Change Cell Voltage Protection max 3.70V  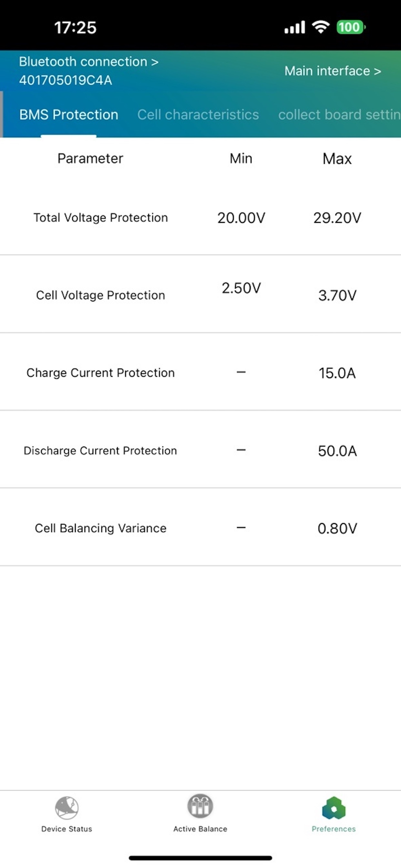[x=337, y=295]
